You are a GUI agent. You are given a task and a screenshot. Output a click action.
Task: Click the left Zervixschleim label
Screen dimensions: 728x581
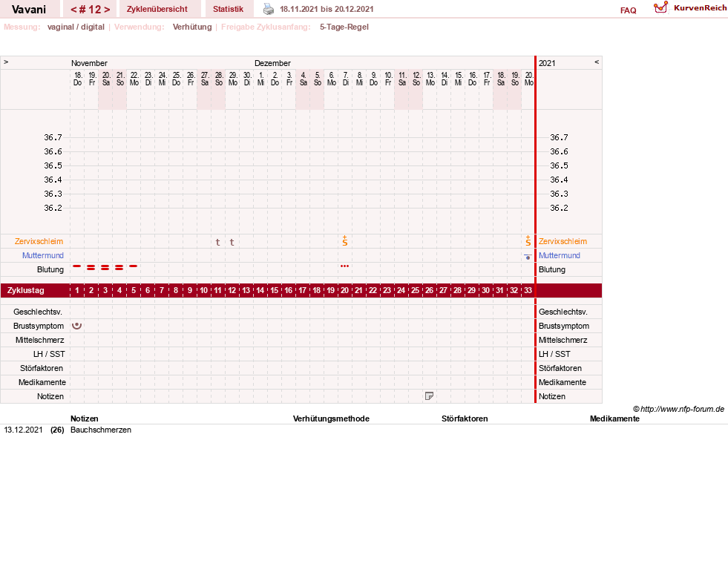[39, 241]
